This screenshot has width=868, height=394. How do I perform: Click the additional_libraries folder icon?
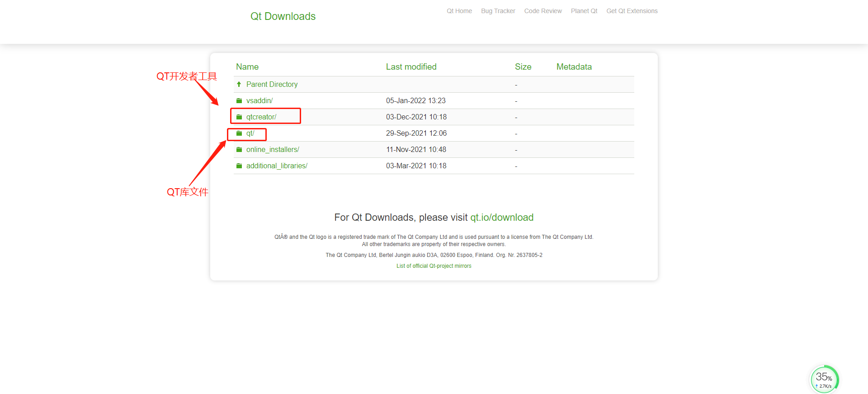pos(239,166)
